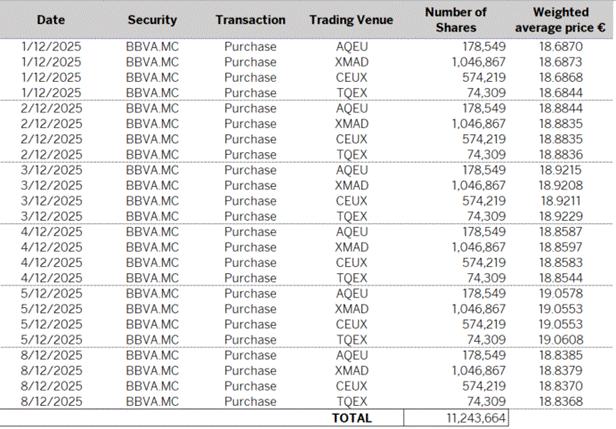
Task: Click the Transaction column header
Action: click(x=250, y=20)
